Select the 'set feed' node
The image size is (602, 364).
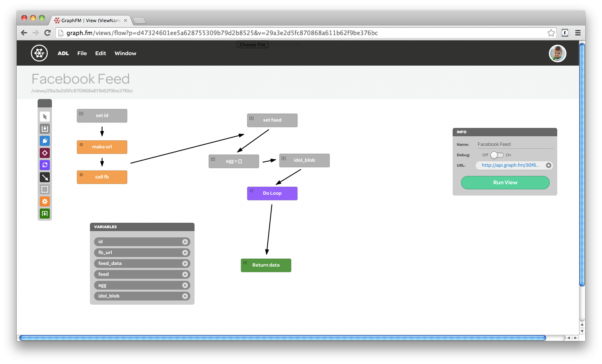coord(272,120)
